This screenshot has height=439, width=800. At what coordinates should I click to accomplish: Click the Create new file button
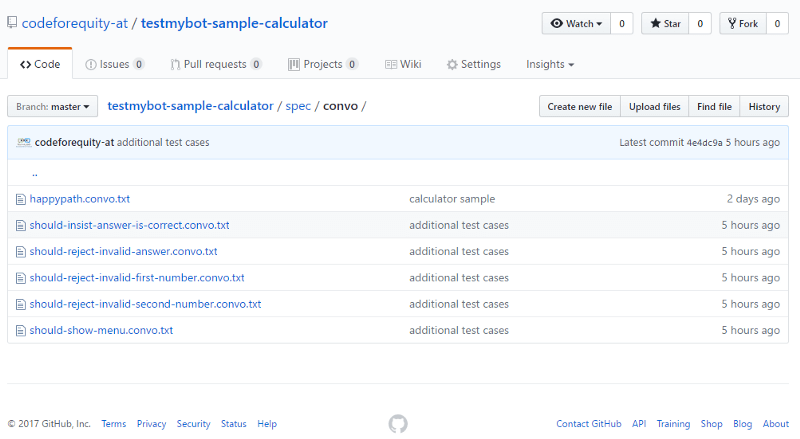click(x=580, y=107)
